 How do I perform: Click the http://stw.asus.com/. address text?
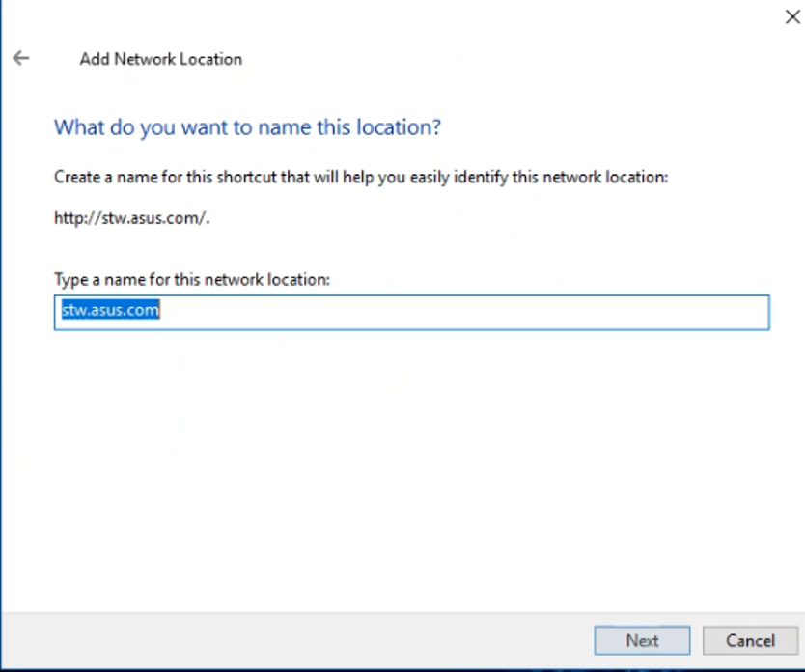(132, 218)
